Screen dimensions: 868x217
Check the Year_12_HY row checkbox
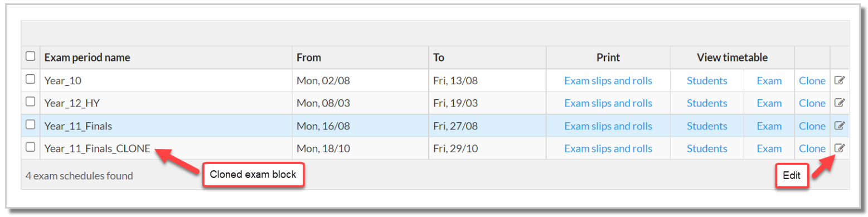pyautogui.click(x=31, y=102)
